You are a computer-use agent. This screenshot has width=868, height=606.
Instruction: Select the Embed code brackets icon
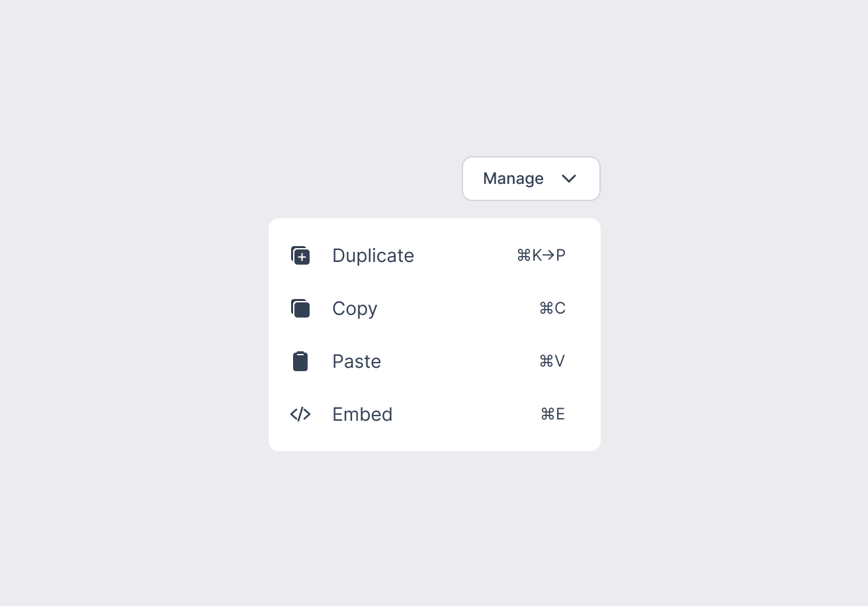click(x=300, y=414)
